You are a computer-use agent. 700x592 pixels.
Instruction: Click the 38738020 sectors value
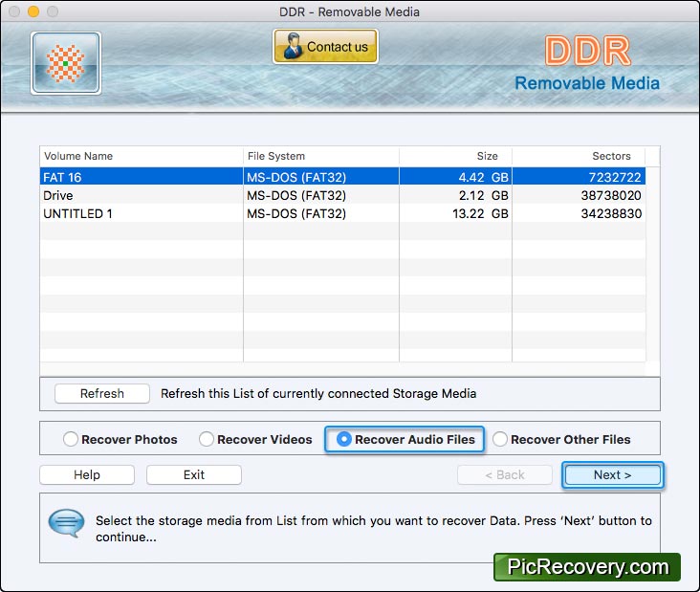tap(611, 195)
